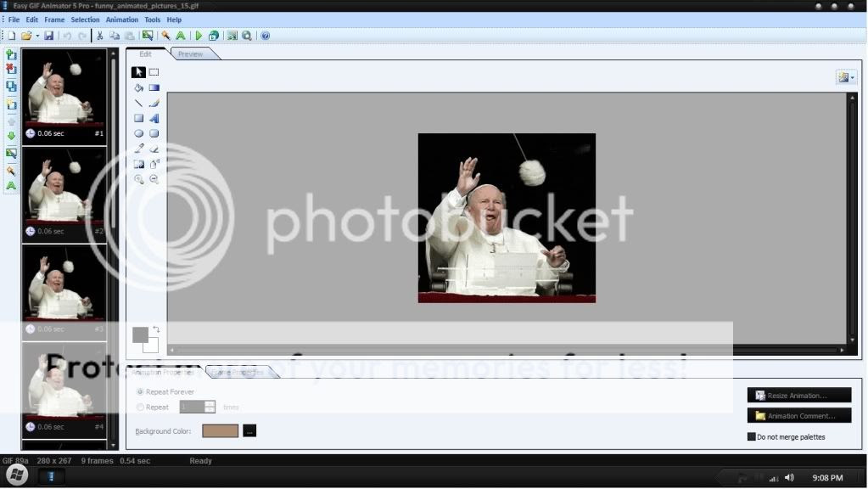This screenshot has width=868, height=489.
Task: Switch to the Frame Properties tab
Action: [238, 372]
